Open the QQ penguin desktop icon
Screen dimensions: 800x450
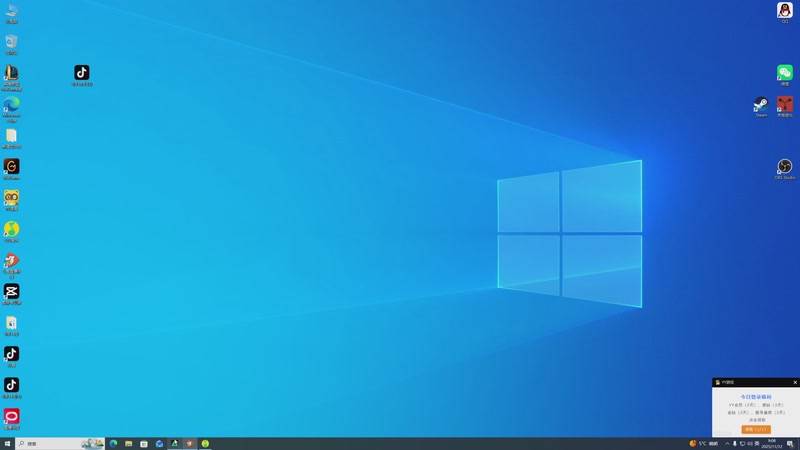coord(785,12)
